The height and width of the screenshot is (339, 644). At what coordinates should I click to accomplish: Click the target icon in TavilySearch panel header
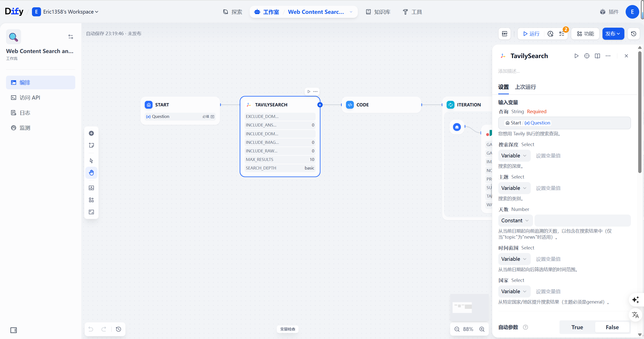pos(587,56)
